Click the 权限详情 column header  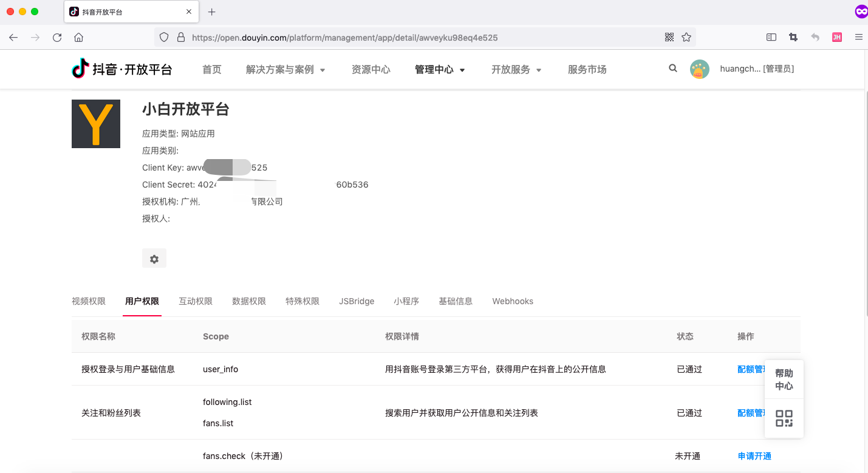[x=402, y=336]
